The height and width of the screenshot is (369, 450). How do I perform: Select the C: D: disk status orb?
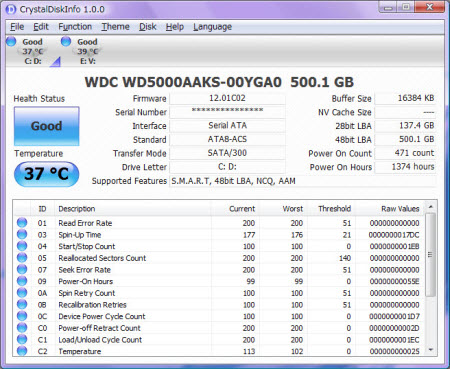[11, 41]
